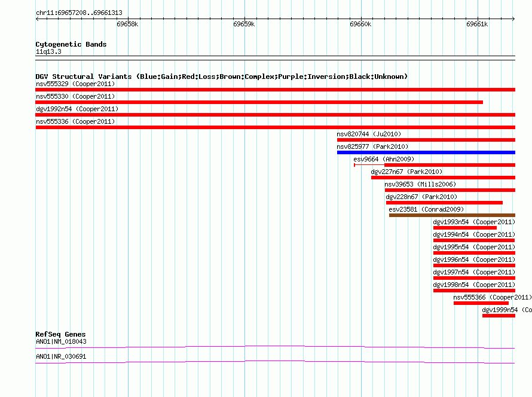Click the ANO1|NR_030691 gene label
The width and height of the screenshot is (532, 397).
[x=61, y=356]
